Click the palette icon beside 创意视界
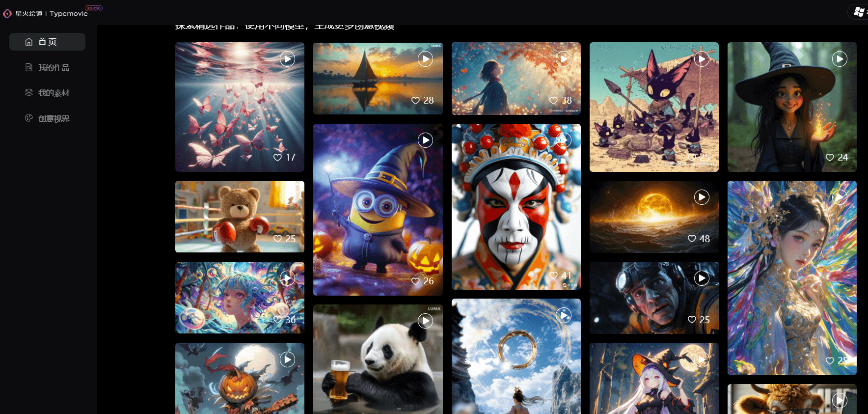 pyautogui.click(x=29, y=118)
